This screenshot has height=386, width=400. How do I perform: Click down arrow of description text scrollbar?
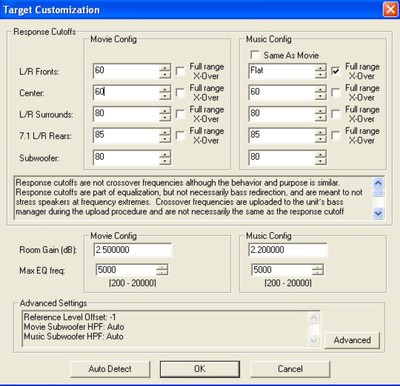(x=378, y=213)
